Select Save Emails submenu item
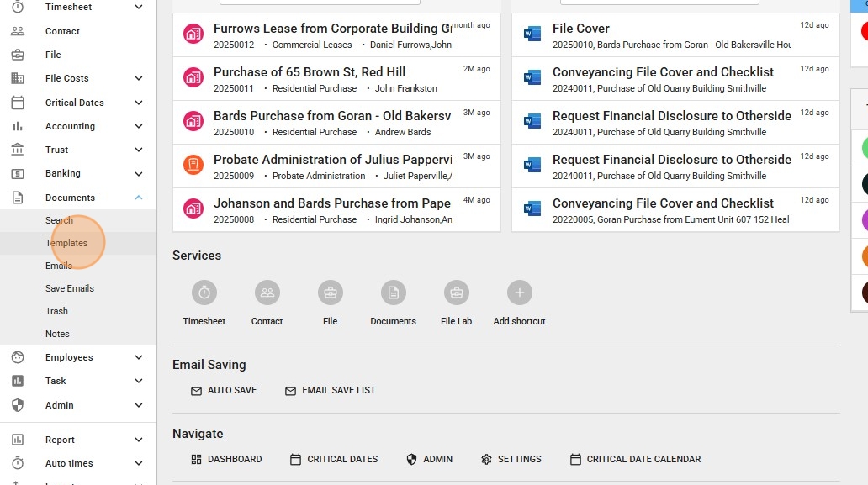This screenshot has height=485, width=868. point(70,288)
